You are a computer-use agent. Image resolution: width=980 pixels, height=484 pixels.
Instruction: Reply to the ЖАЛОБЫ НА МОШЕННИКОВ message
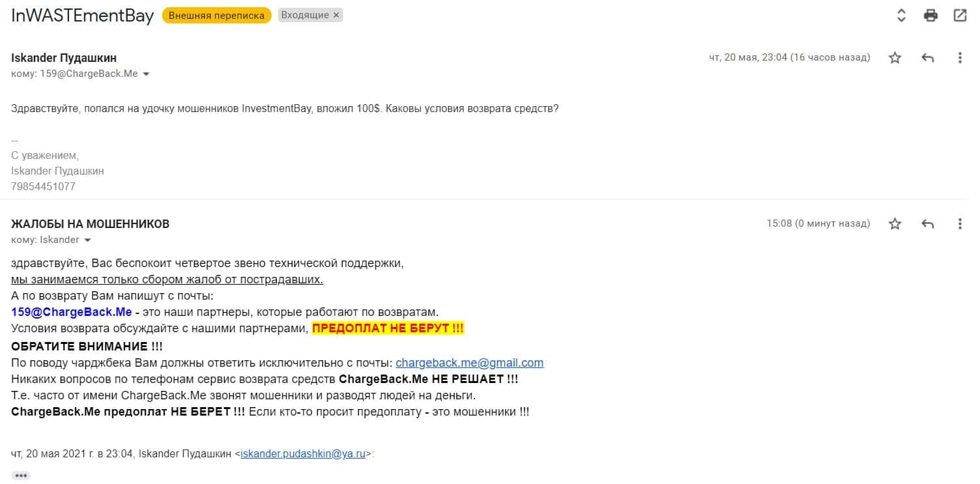pos(928,224)
